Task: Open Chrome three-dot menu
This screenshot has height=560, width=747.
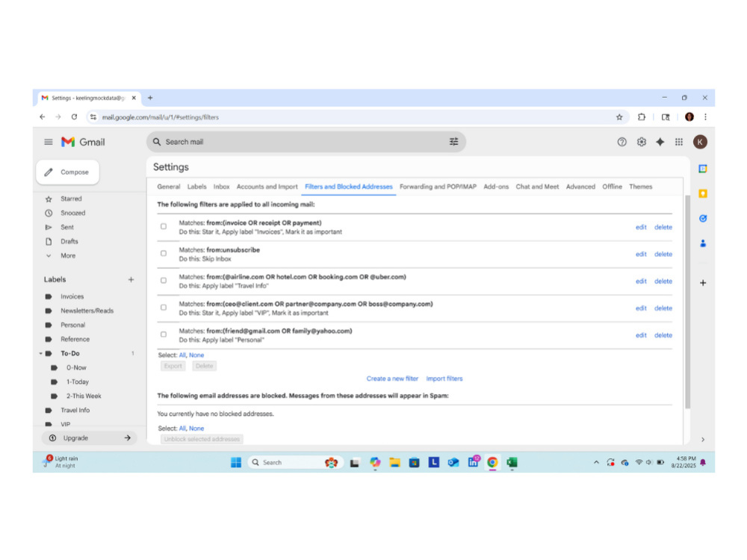Action: pos(706,117)
